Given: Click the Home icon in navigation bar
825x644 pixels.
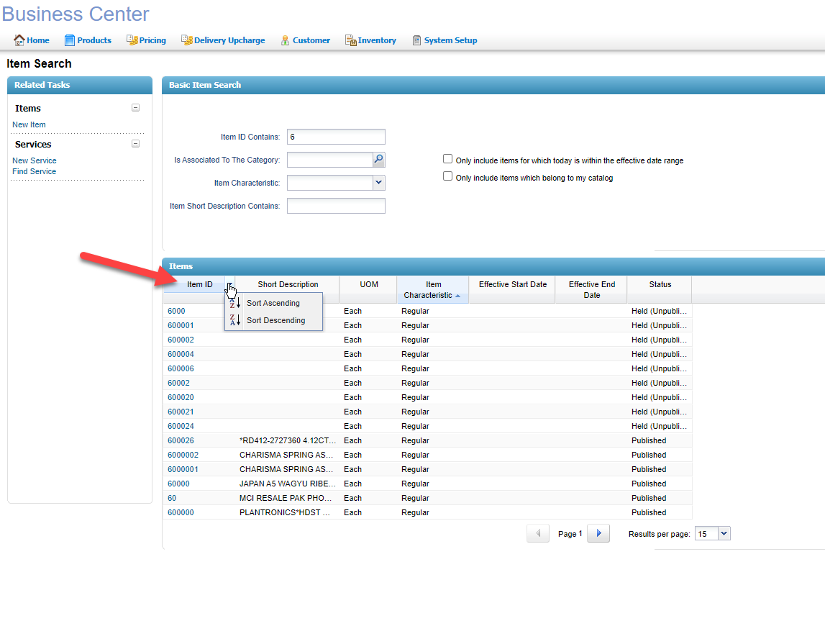Looking at the screenshot, I should click(x=19, y=40).
